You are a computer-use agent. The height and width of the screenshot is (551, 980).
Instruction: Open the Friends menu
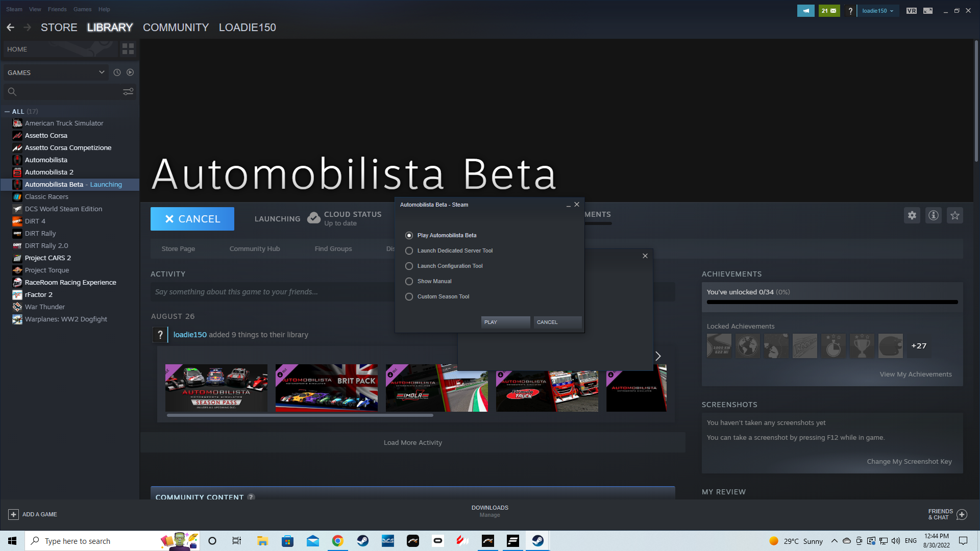[57, 9]
